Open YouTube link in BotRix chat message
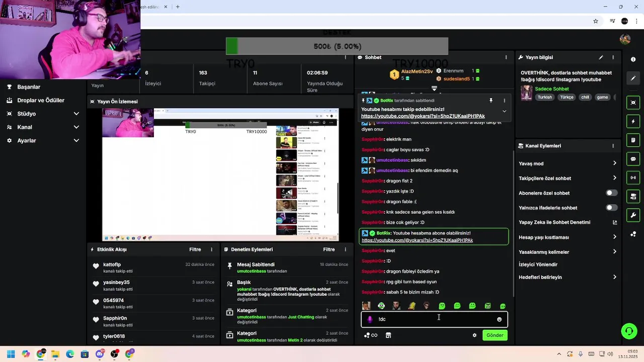This screenshot has width=644, height=362. (417, 240)
